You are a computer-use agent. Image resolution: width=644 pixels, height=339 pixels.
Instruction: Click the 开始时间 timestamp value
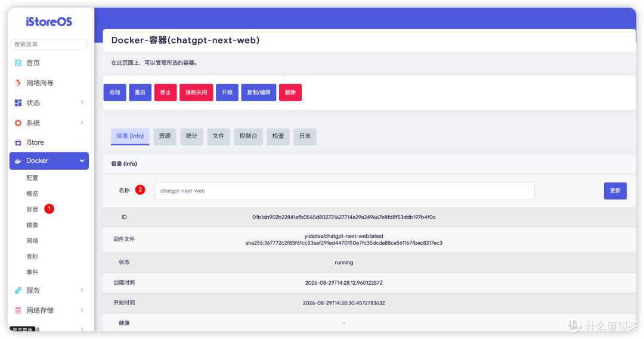(344, 303)
